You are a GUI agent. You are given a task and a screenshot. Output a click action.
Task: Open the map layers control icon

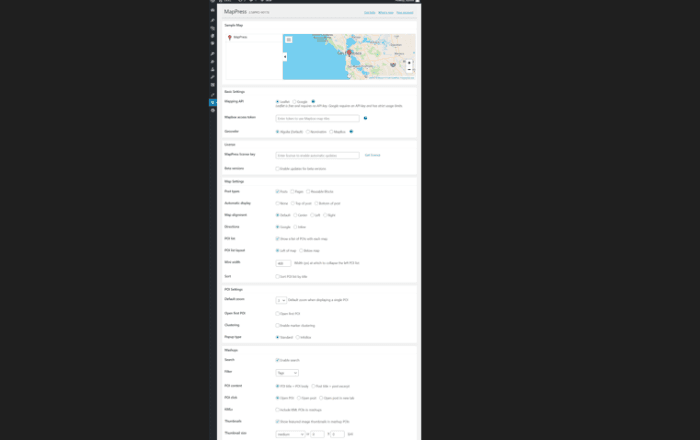(289, 40)
